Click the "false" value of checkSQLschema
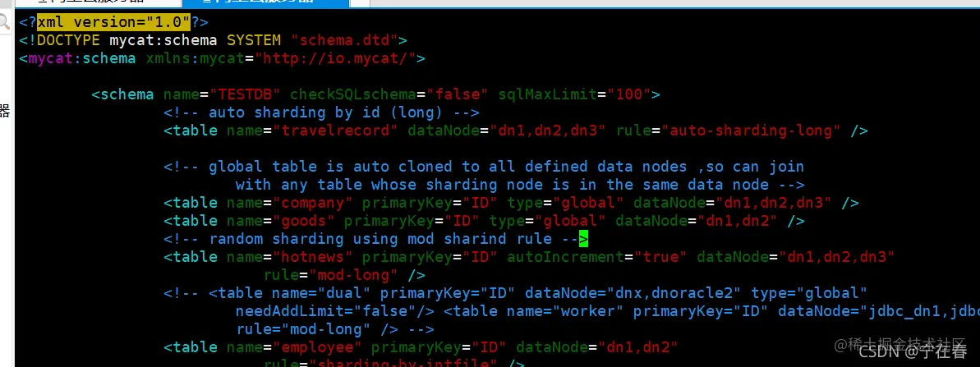Screen dimensions: 980x367 tap(458, 95)
